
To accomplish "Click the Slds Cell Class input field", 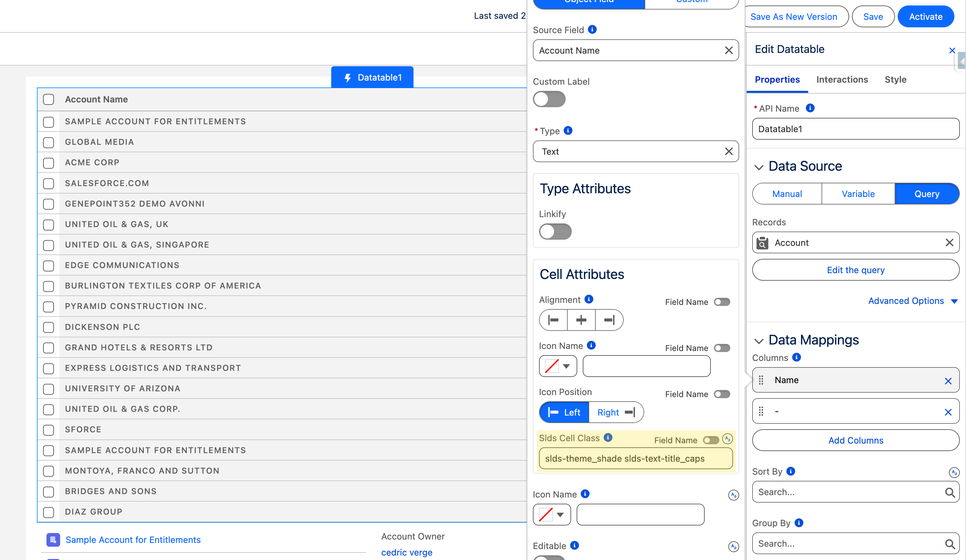I will point(636,459).
